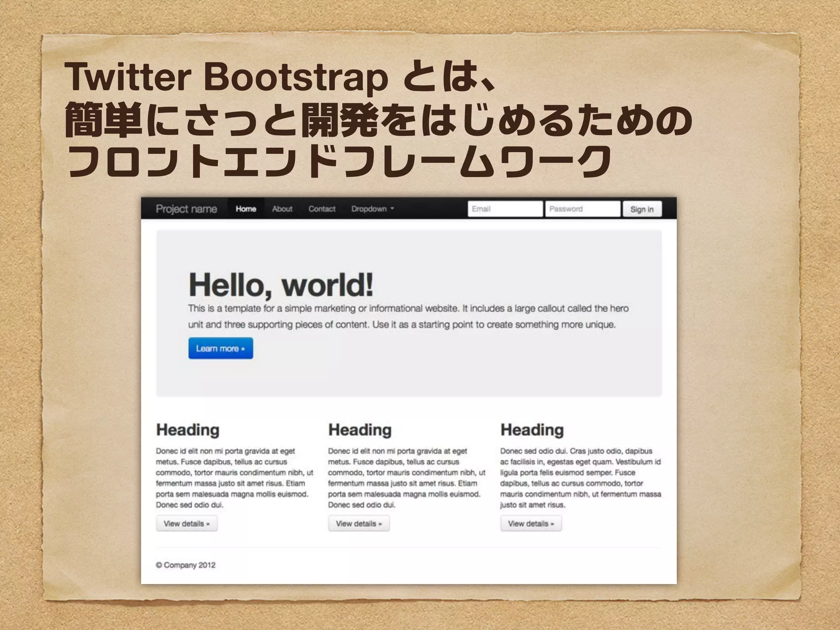Image resolution: width=840 pixels, height=630 pixels.
Task: Click the Hello, world! headline
Action: (281, 285)
